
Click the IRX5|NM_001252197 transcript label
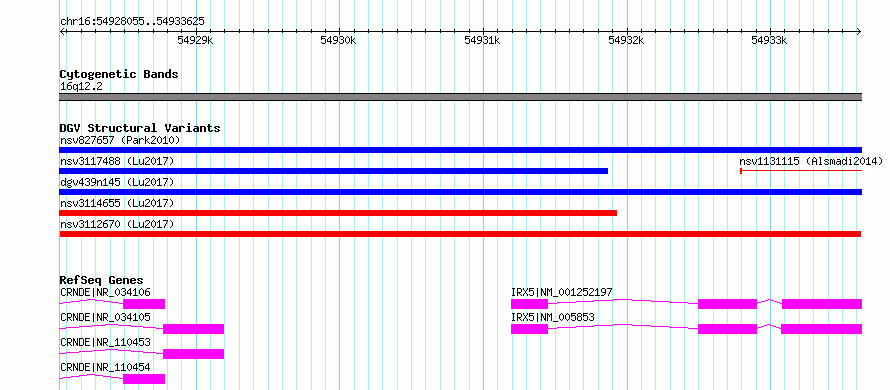pyautogui.click(x=562, y=292)
